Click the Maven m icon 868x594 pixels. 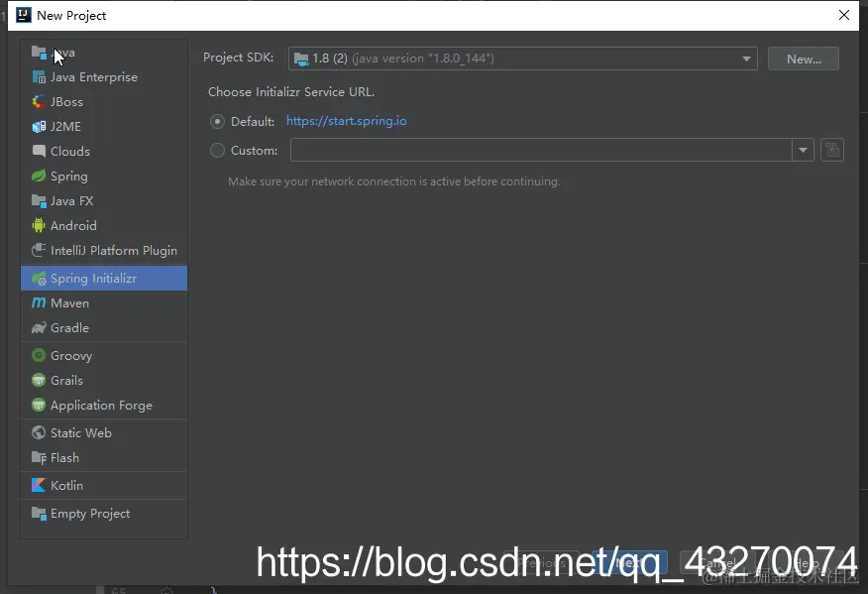(39, 302)
